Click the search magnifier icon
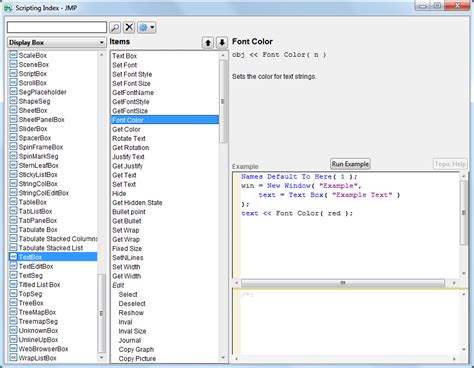This screenshot has width=474, height=368. click(115, 27)
